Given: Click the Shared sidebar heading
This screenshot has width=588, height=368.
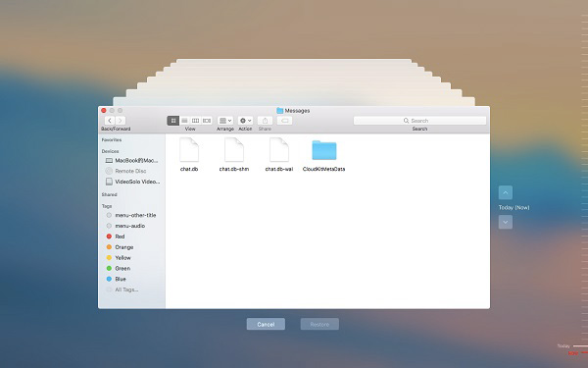Looking at the screenshot, I should (x=109, y=194).
